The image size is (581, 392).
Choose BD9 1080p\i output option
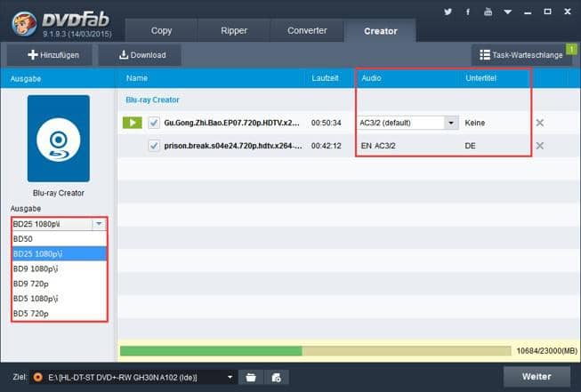(x=60, y=268)
